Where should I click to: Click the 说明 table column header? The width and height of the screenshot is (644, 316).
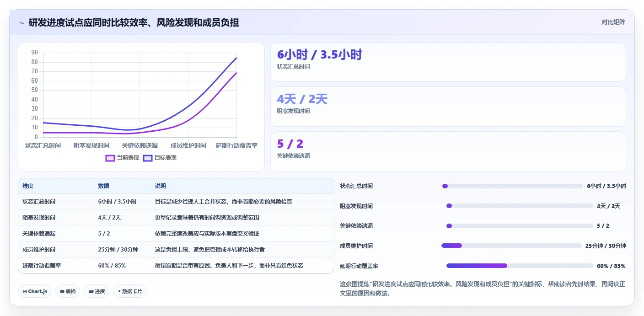(161, 186)
